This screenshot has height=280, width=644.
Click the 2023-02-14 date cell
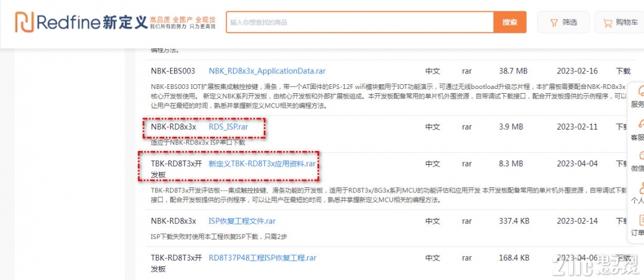pyautogui.click(x=577, y=221)
